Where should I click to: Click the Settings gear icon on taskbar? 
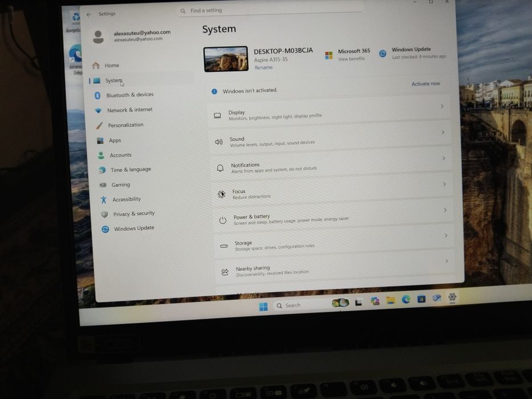point(452,297)
